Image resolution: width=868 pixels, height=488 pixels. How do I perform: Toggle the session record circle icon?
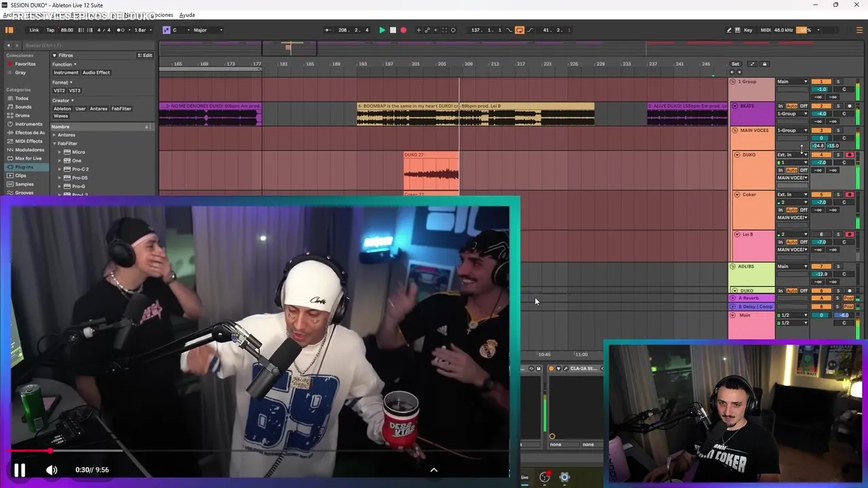[454, 30]
